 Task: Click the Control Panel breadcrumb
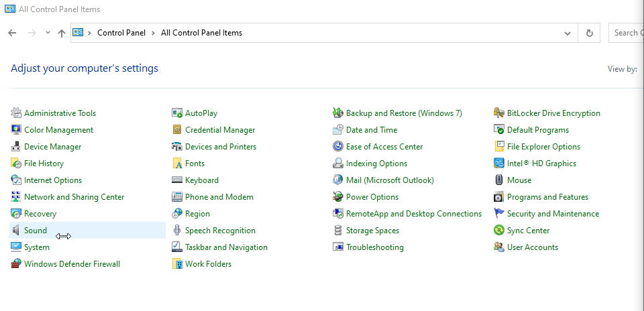click(x=121, y=33)
